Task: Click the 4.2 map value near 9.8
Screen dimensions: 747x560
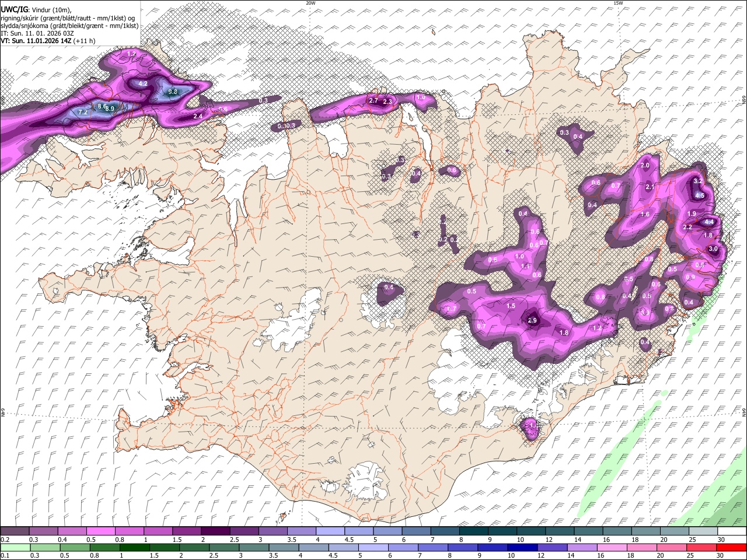Action: (x=143, y=83)
